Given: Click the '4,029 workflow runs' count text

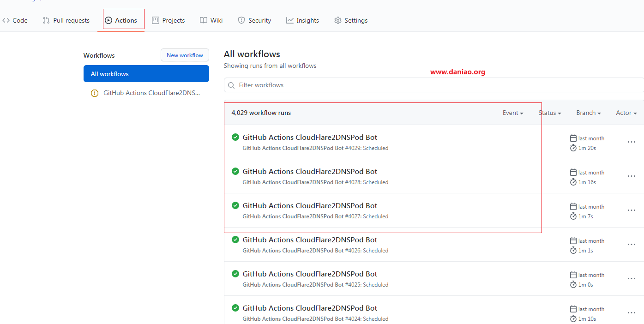Looking at the screenshot, I should (261, 113).
